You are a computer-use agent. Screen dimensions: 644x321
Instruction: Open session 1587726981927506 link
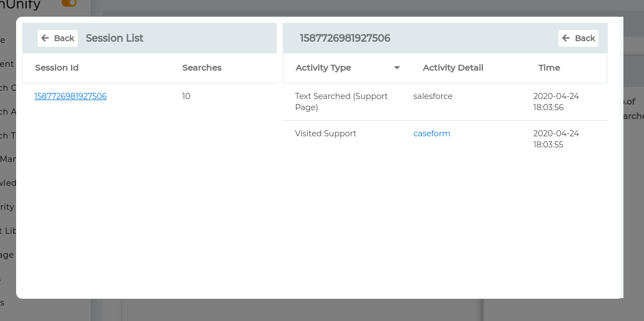[71, 96]
